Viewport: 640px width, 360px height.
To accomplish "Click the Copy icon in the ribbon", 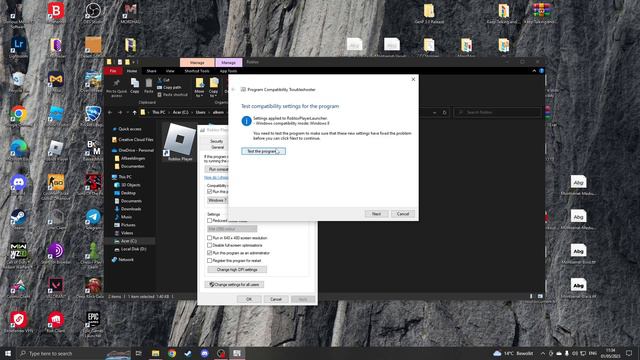I will (x=135, y=86).
